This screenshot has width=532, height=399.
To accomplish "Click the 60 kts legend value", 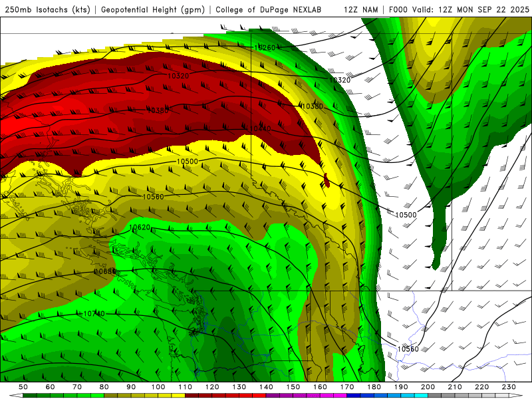I will 51,387.
